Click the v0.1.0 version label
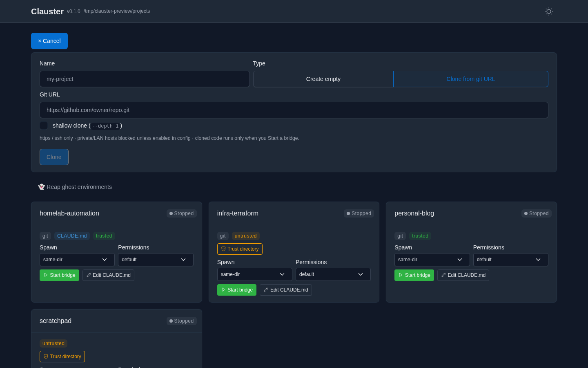 tap(73, 11)
